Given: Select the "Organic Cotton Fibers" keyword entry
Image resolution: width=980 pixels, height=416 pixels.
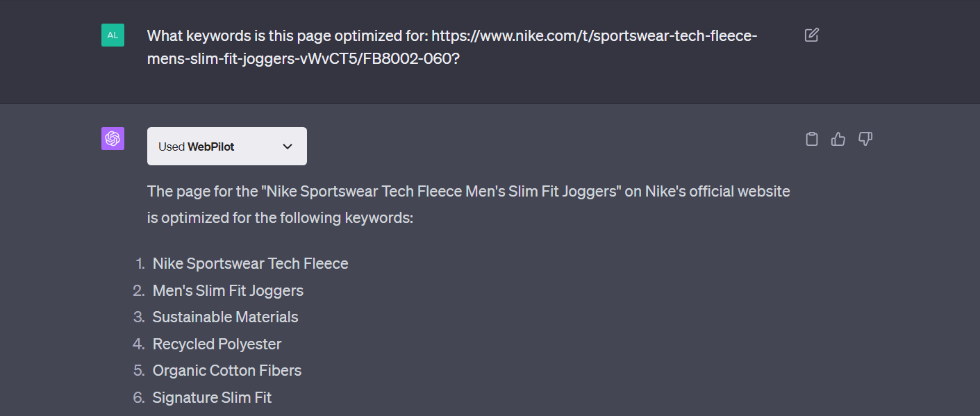Looking at the screenshot, I should pyautogui.click(x=227, y=371).
